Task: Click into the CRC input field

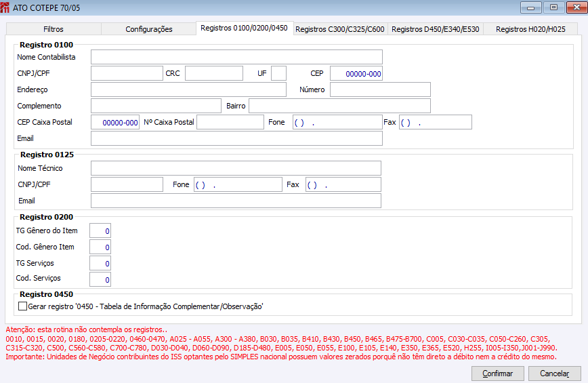Action: [x=214, y=73]
